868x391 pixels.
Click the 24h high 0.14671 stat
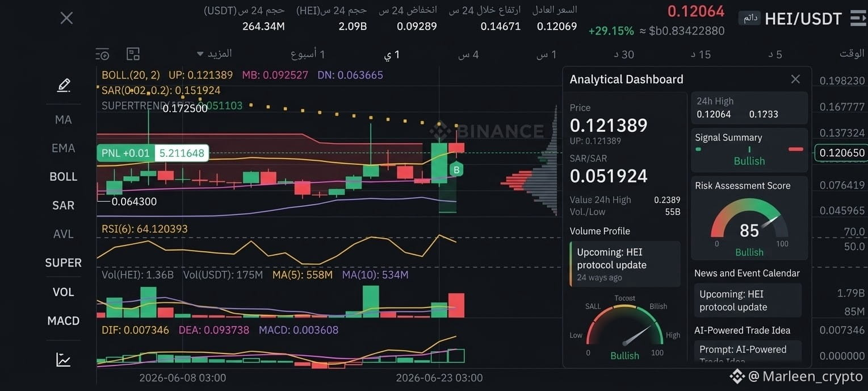(485, 18)
